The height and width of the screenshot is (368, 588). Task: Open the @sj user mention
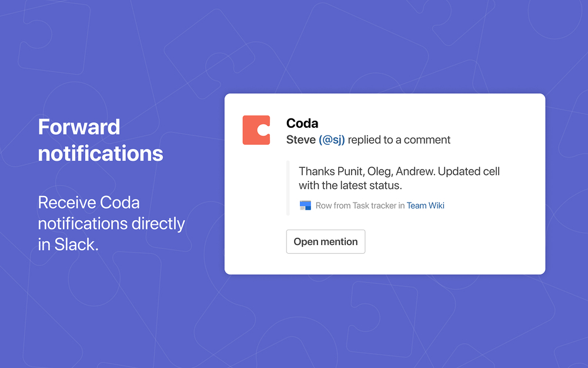332,140
